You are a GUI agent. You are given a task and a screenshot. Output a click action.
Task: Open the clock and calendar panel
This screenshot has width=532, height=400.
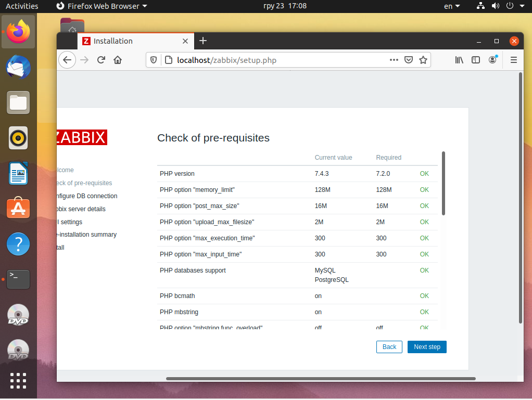tap(285, 6)
